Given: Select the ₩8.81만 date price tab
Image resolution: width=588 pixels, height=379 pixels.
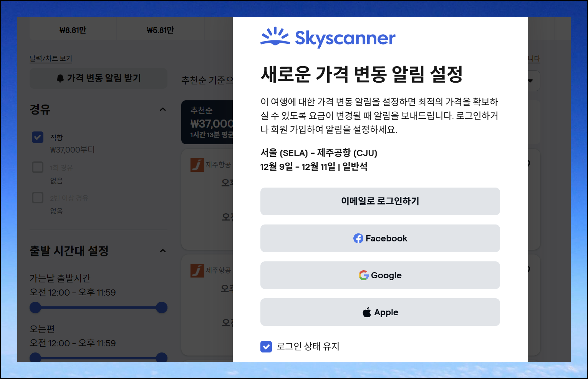Looking at the screenshot, I should click(73, 30).
